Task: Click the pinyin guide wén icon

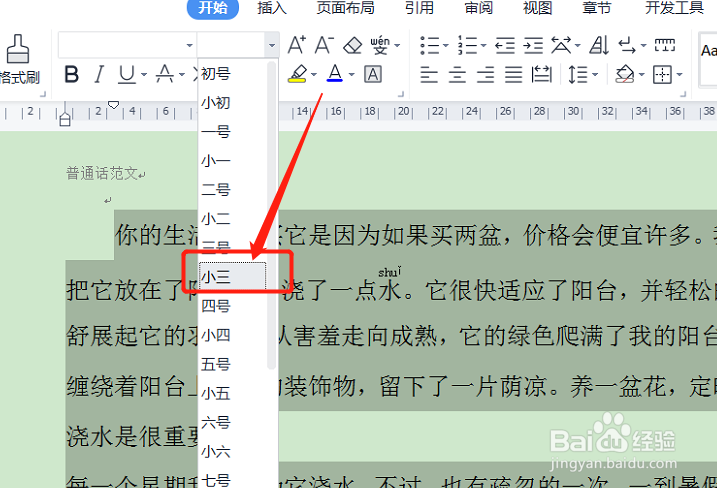Action: click(380, 45)
